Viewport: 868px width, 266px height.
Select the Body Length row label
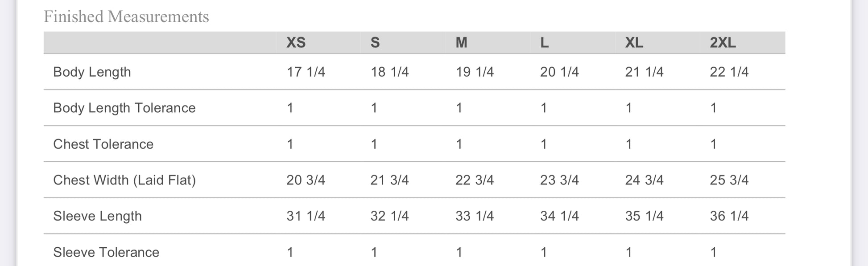(92, 72)
